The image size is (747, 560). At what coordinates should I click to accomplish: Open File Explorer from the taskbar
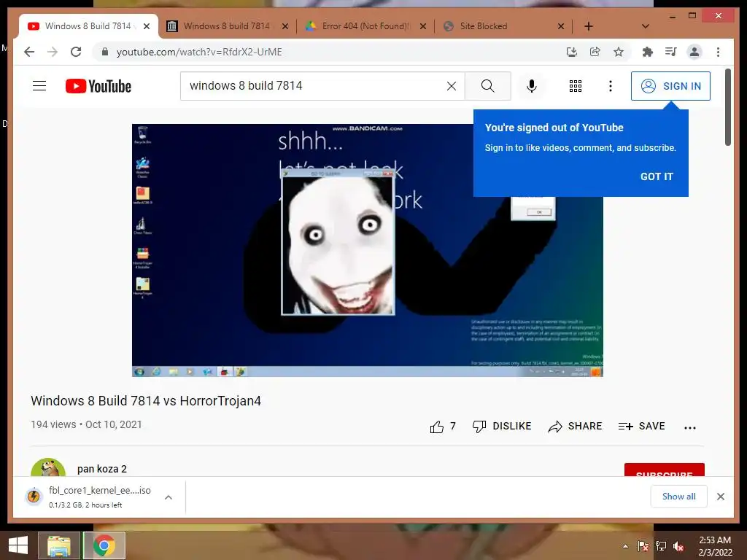59,545
